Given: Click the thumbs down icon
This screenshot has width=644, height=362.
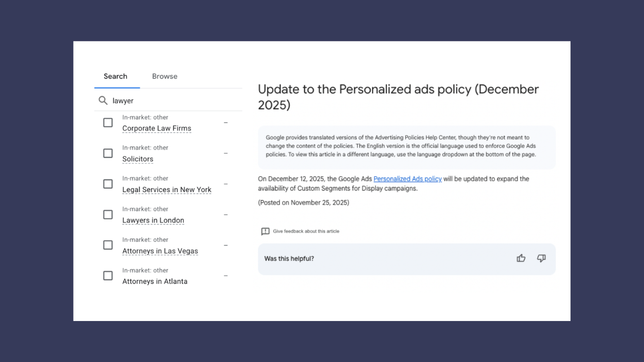Looking at the screenshot, I should [541, 258].
